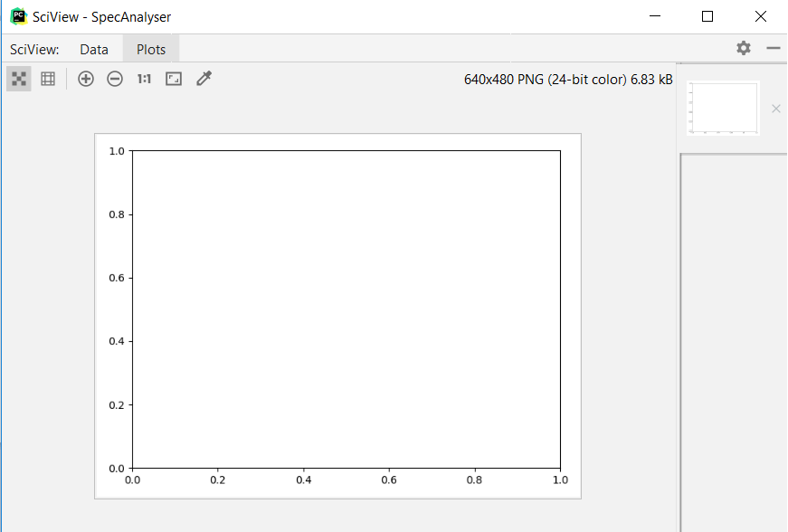Fit the plot image to the window
Viewport: 788px width, 532px height.
(x=173, y=79)
